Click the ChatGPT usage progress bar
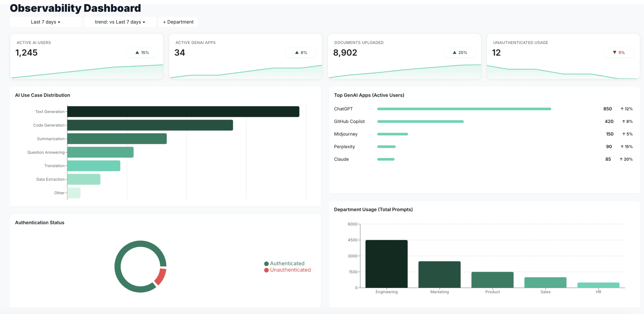 (464, 109)
